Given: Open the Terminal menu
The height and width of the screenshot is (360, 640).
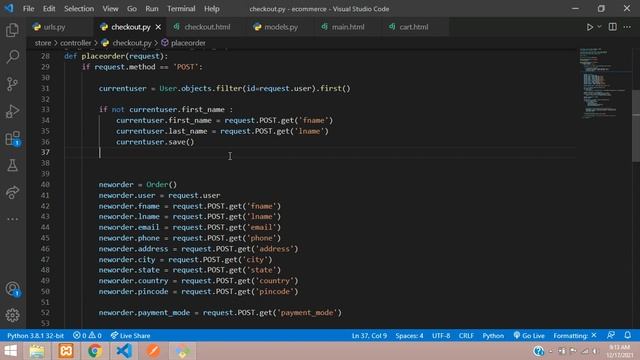Looking at the screenshot, I should 181,9.
